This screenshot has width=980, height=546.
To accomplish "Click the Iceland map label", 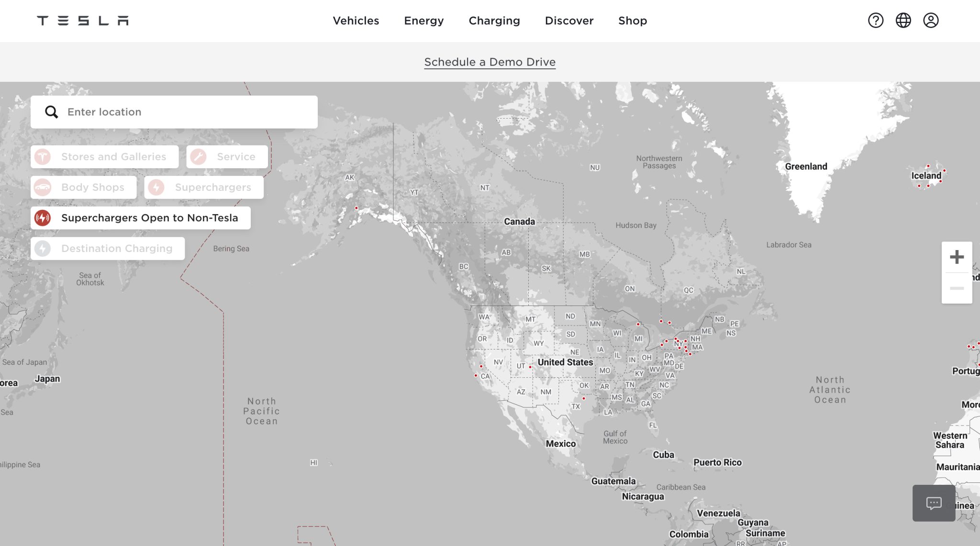I will click(926, 175).
